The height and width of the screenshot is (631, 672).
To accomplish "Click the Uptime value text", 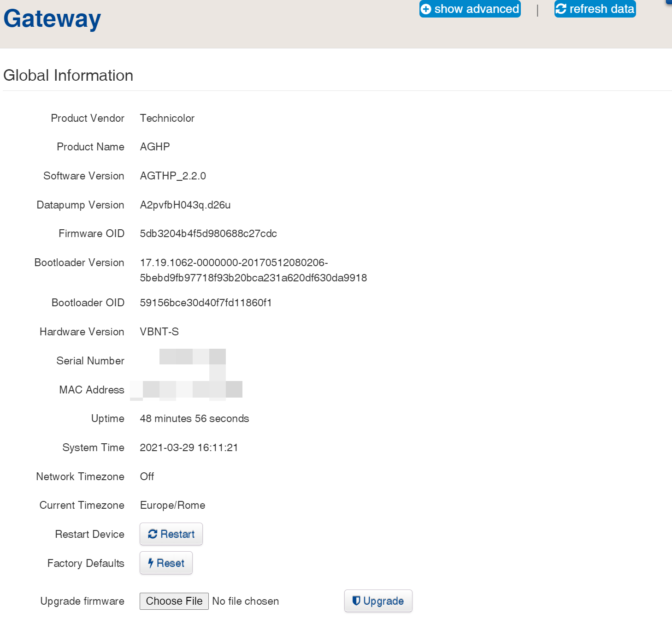I will pyautogui.click(x=194, y=418).
